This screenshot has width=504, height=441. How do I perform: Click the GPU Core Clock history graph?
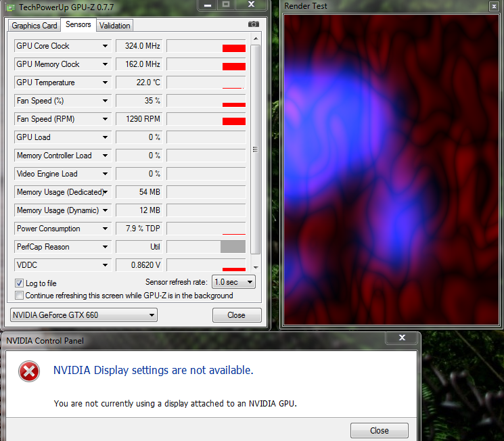206,46
